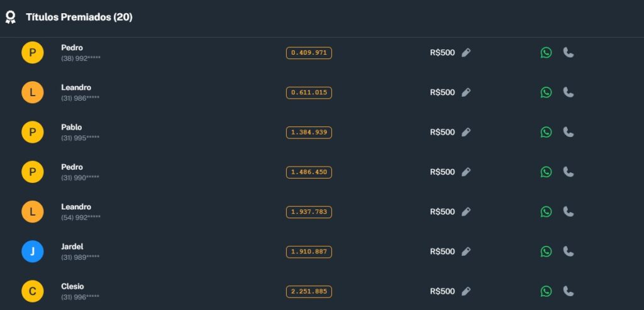The height and width of the screenshot is (310, 644).
Task: Edit prize for ticket 1.937.783
Action: [x=466, y=212]
